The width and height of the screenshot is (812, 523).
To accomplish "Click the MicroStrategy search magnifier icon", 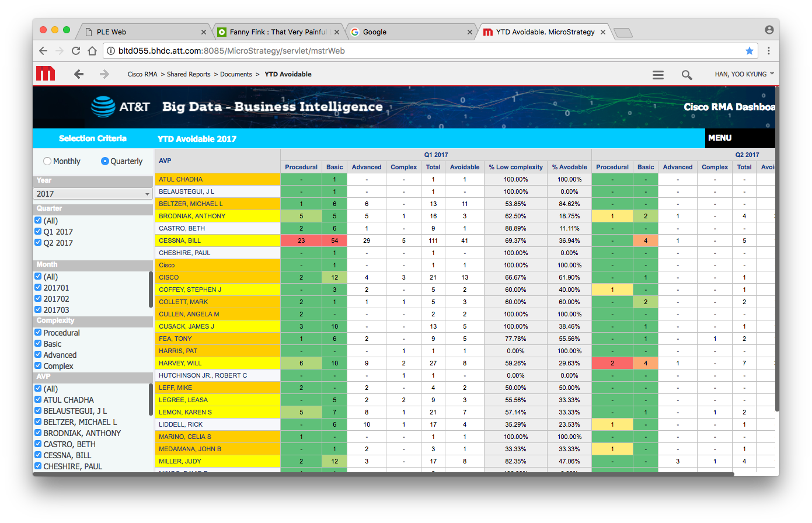I will pos(686,75).
